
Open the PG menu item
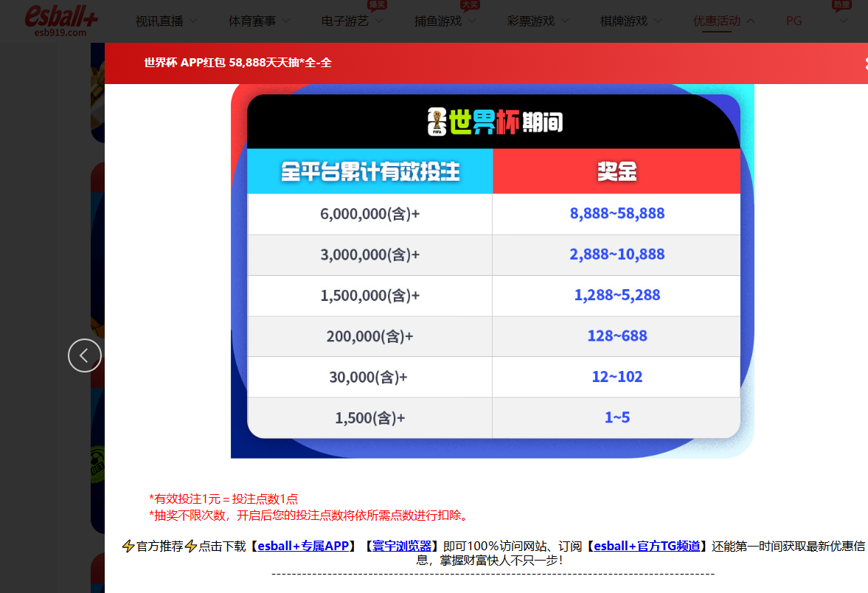(x=794, y=21)
